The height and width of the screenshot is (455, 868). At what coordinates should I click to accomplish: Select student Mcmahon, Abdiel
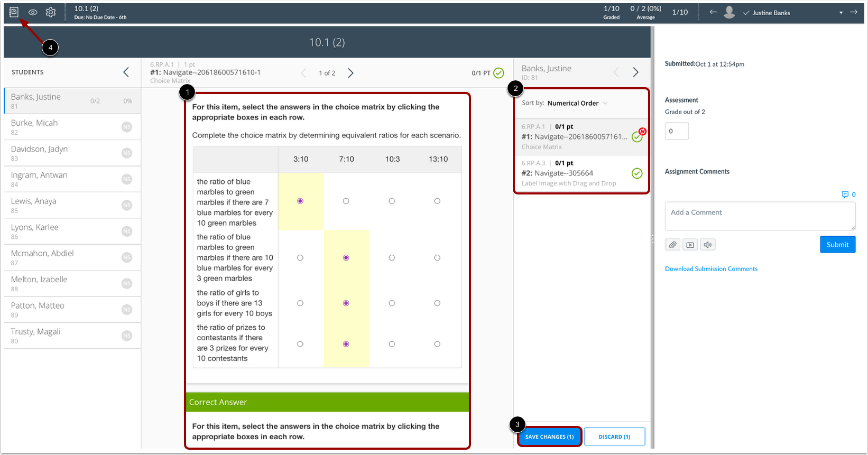(72, 257)
